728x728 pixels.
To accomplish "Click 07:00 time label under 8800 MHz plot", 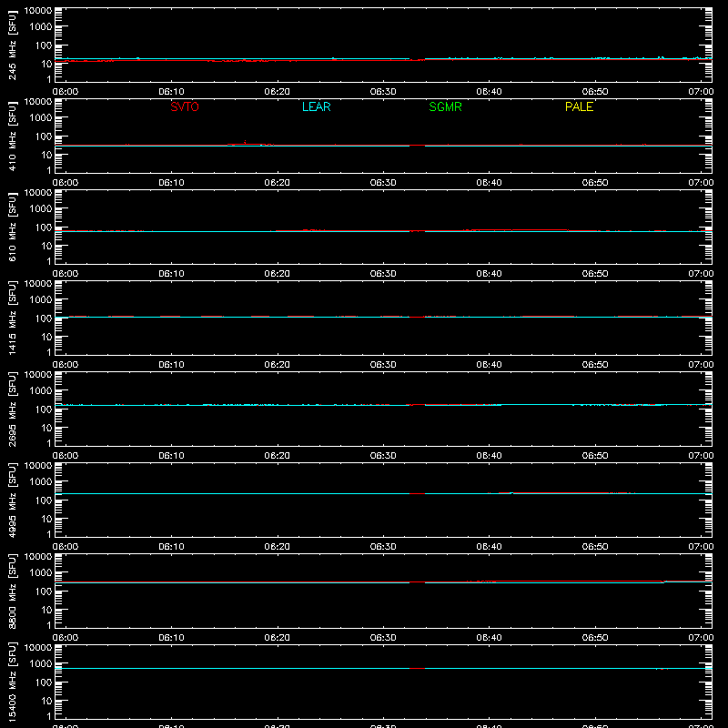I will pos(701,638).
